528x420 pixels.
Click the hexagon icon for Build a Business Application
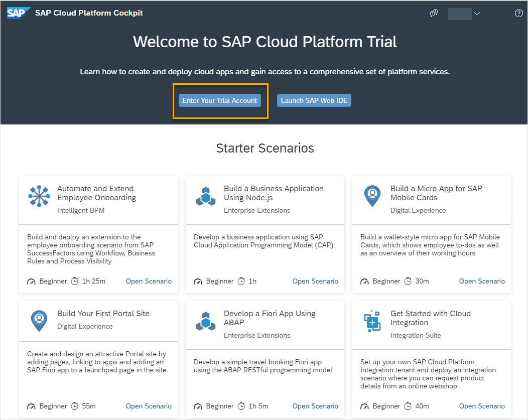[206, 196]
